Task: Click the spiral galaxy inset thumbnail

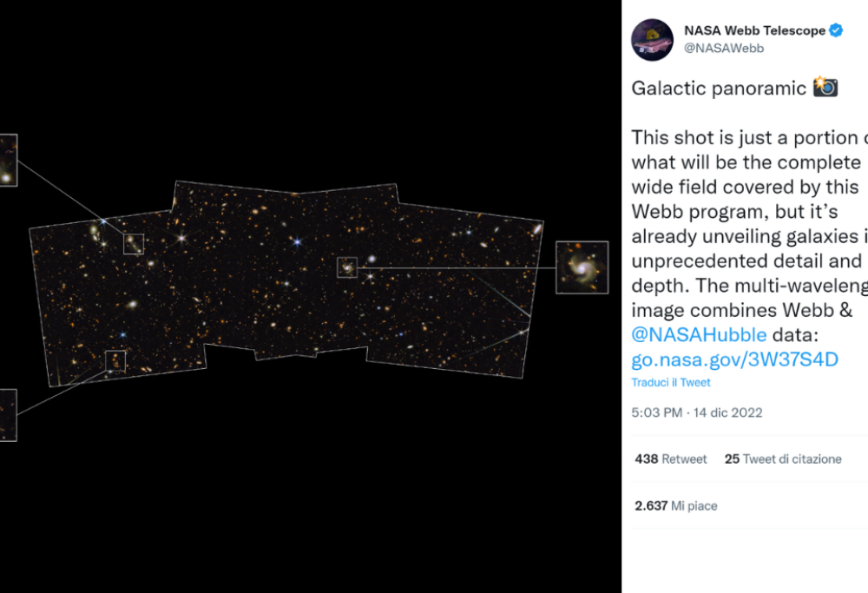Action: [x=582, y=267]
